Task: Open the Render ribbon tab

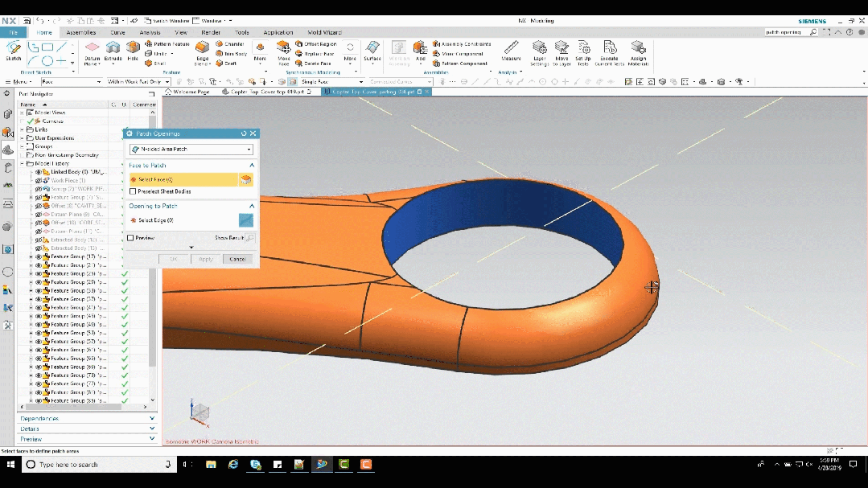Action: [x=211, y=33]
